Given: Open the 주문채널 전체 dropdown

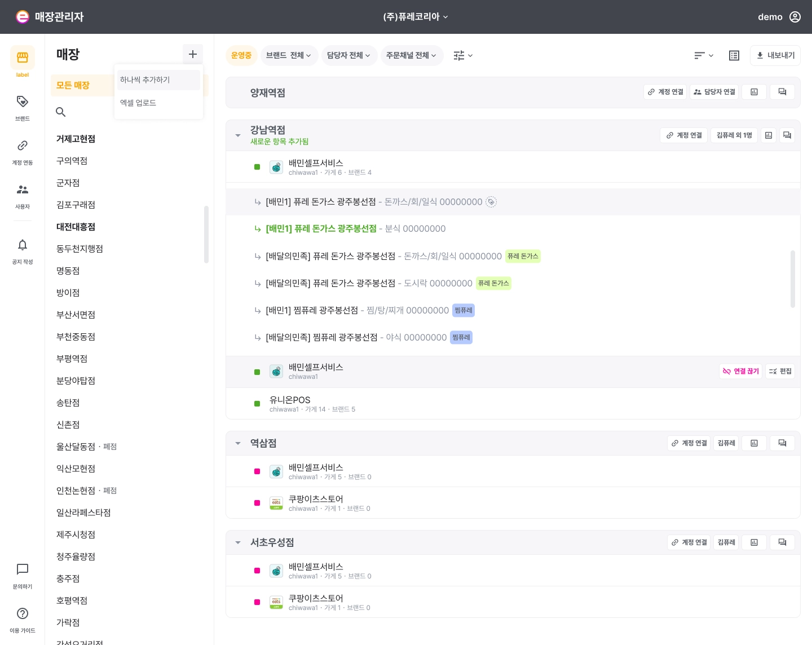Looking at the screenshot, I should pyautogui.click(x=412, y=55).
